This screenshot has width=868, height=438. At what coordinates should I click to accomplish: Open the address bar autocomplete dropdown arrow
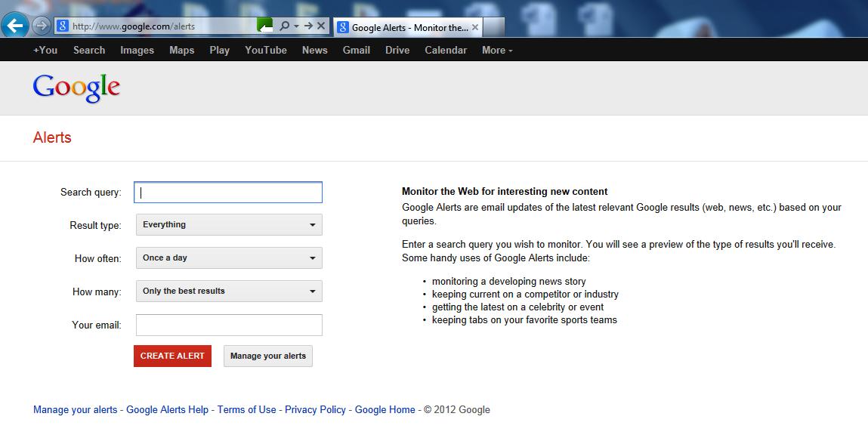coord(297,26)
